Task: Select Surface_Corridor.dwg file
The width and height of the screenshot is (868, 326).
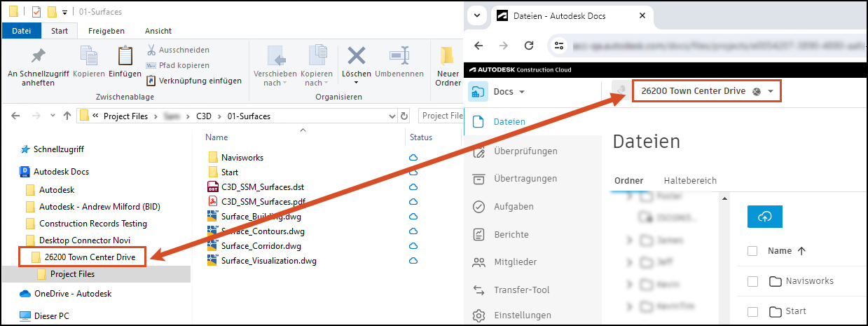Action: [261, 246]
